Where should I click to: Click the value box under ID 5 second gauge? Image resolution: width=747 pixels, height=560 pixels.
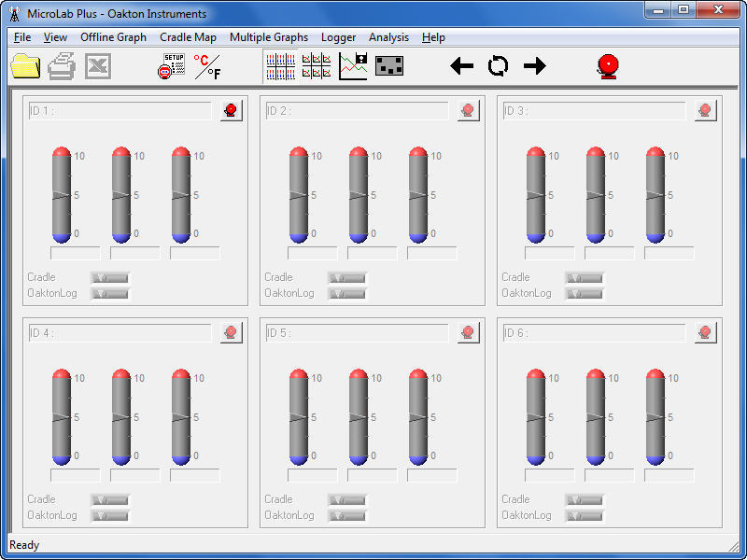372,475
